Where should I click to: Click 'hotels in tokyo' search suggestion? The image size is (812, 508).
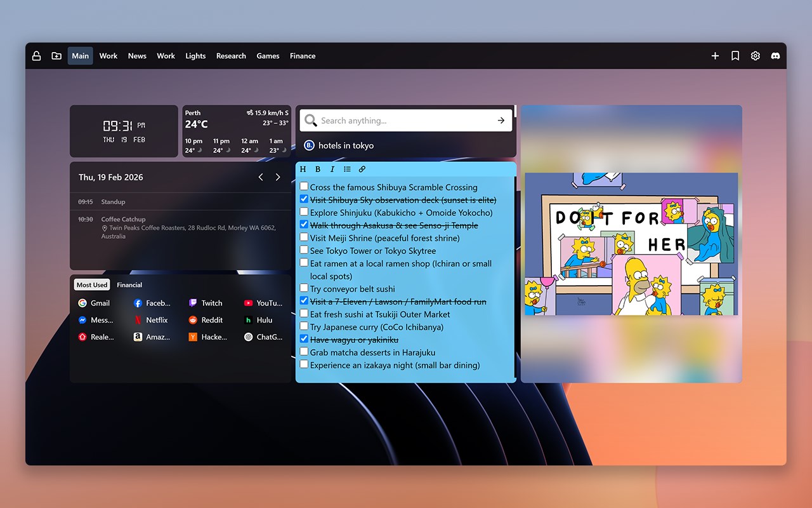pos(346,145)
